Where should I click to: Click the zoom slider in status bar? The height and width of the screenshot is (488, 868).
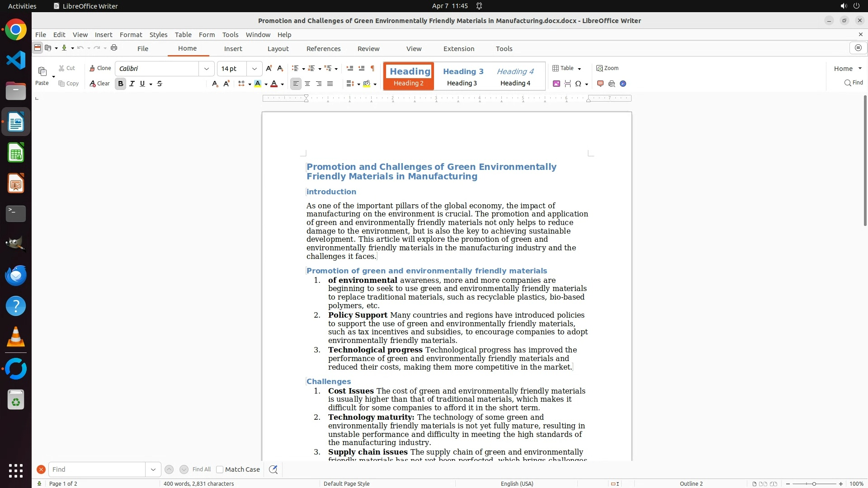814,484
